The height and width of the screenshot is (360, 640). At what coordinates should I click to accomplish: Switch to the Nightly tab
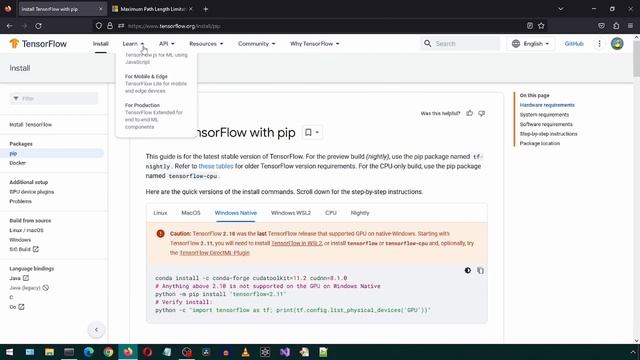point(360,213)
